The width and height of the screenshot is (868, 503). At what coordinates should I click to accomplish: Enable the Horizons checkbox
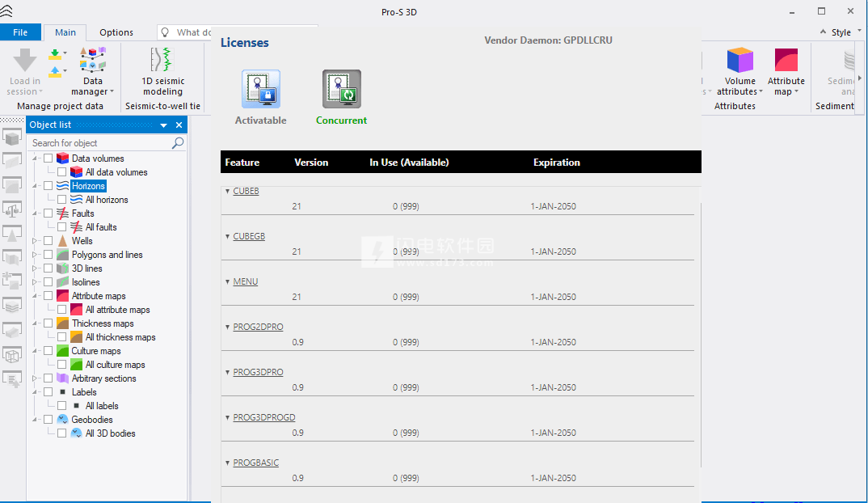click(x=48, y=186)
